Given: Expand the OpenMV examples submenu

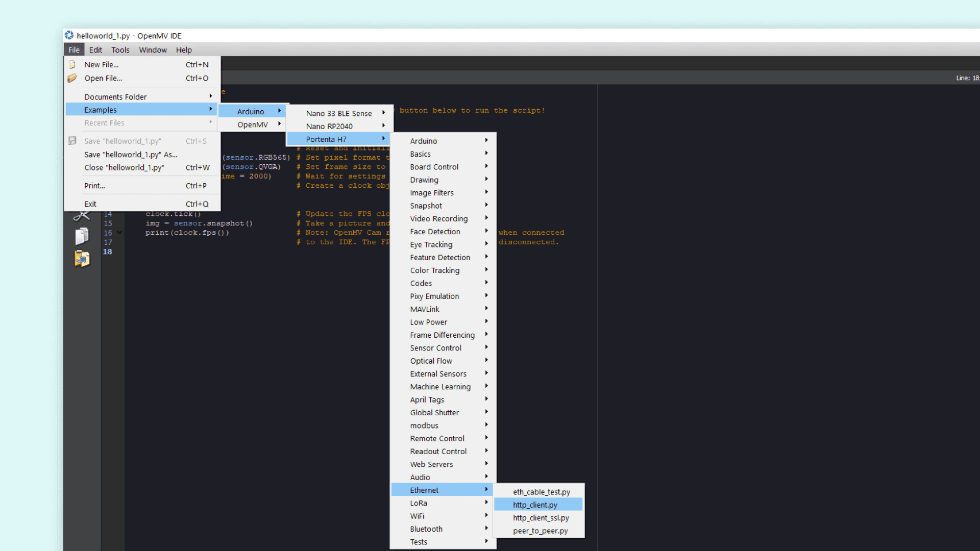Looking at the screenshot, I should 252,124.
